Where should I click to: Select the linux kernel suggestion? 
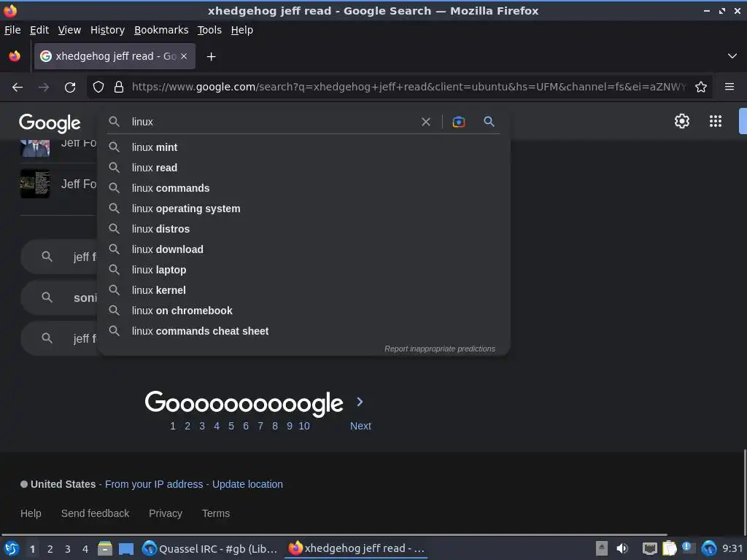point(303,290)
